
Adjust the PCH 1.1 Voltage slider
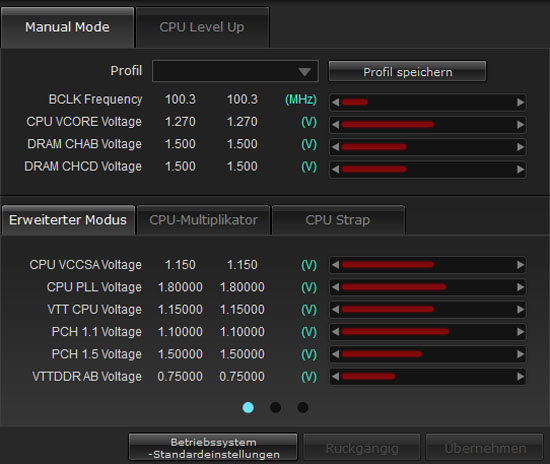click(x=428, y=332)
